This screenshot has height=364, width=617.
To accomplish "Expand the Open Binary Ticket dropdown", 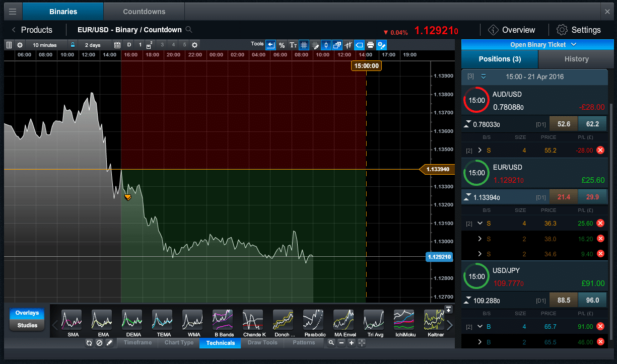I will pos(538,45).
